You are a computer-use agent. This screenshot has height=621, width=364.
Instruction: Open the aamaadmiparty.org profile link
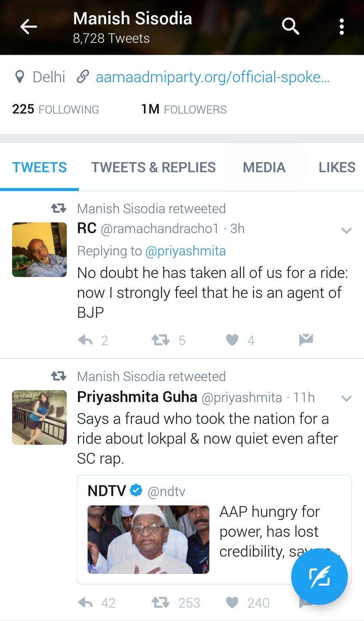tap(213, 77)
